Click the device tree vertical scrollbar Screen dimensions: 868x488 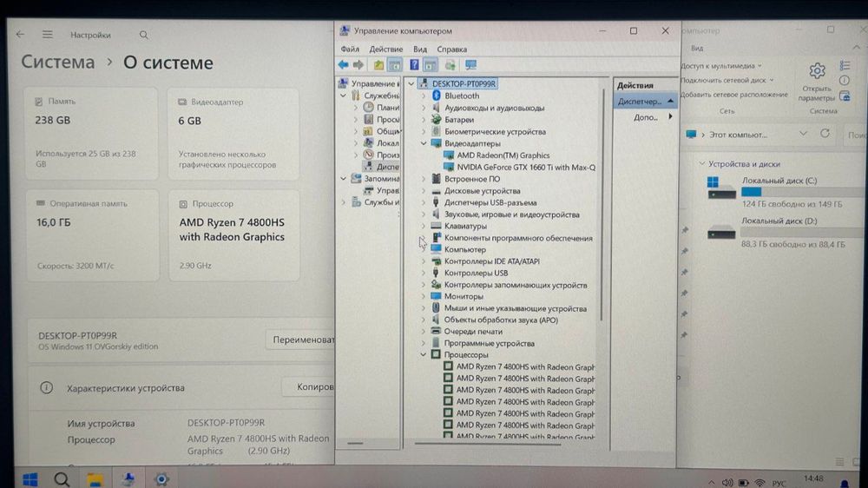pos(602,205)
